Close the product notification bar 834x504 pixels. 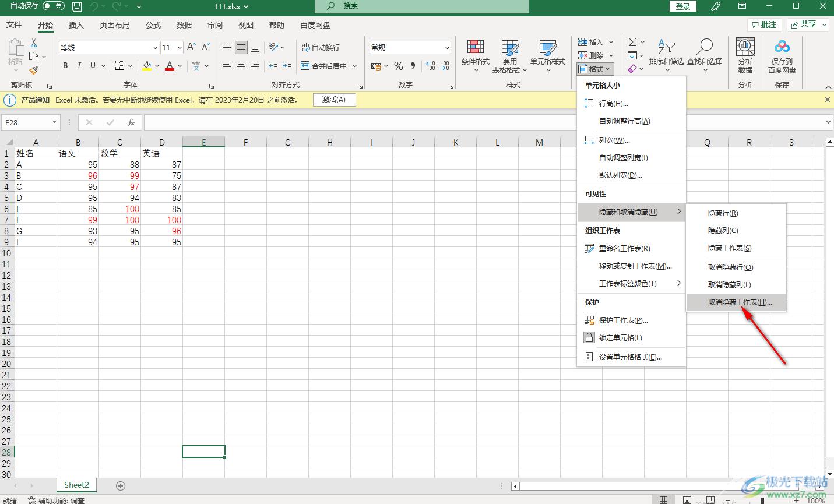point(827,100)
